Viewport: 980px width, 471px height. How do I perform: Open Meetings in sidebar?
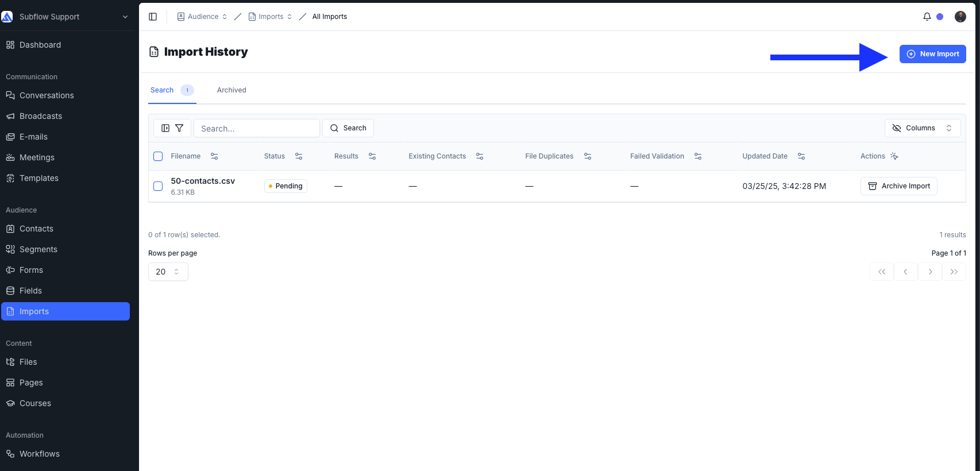(65, 157)
